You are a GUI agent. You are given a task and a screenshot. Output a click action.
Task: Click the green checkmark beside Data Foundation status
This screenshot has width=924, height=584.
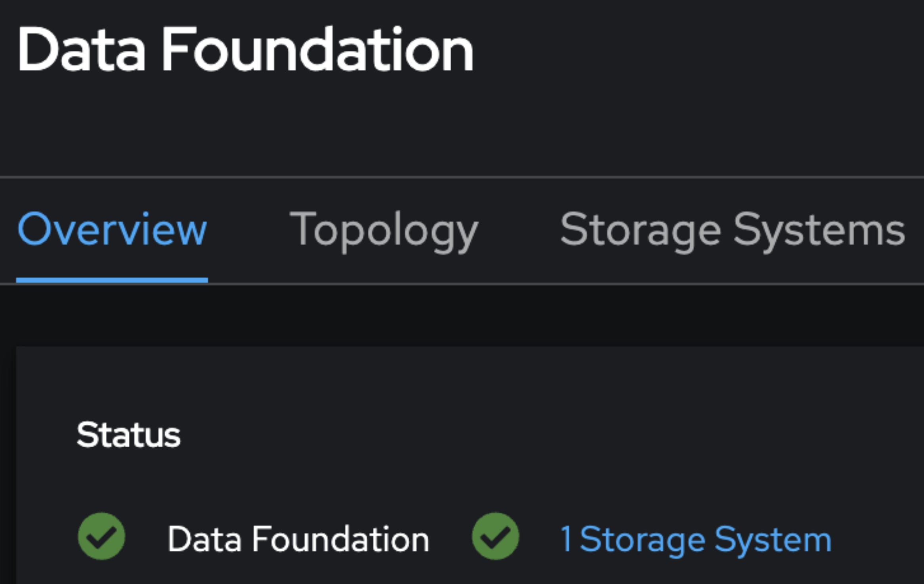click(101, 536)
